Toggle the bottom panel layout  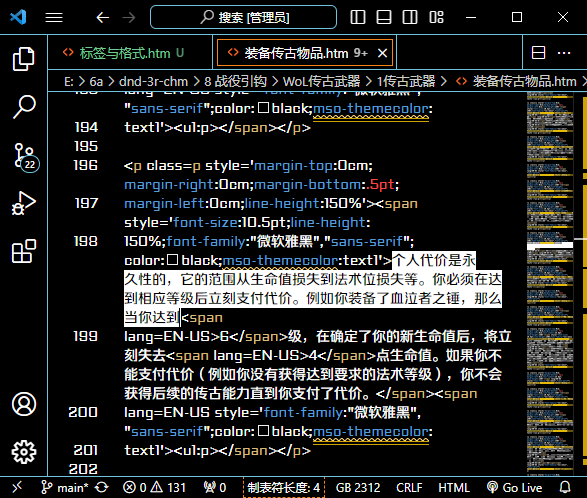point(384,17)
